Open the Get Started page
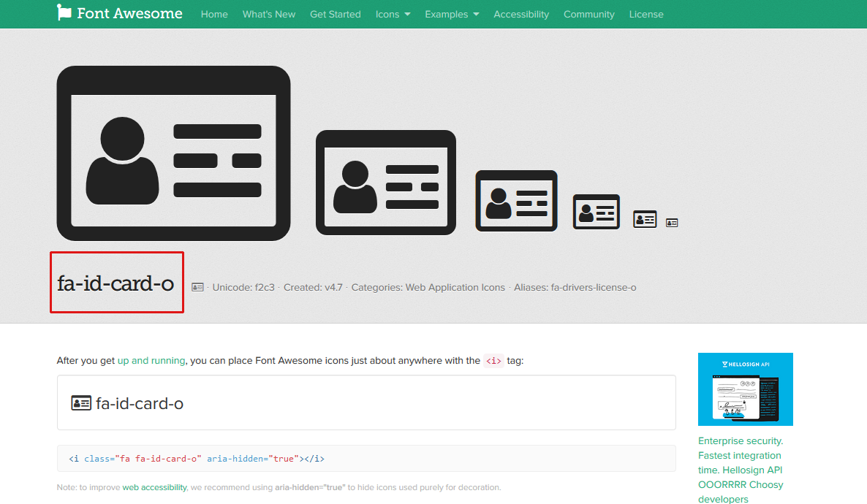 (x=335, y=14)
